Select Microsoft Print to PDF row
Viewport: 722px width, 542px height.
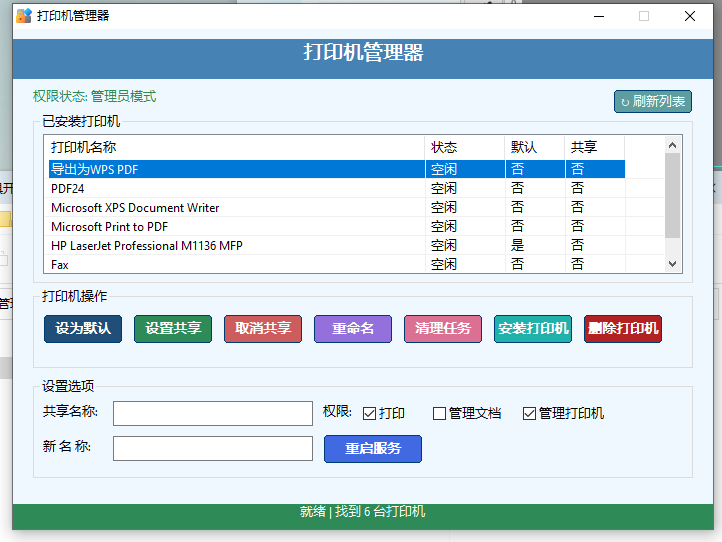(x=337, y=227)
